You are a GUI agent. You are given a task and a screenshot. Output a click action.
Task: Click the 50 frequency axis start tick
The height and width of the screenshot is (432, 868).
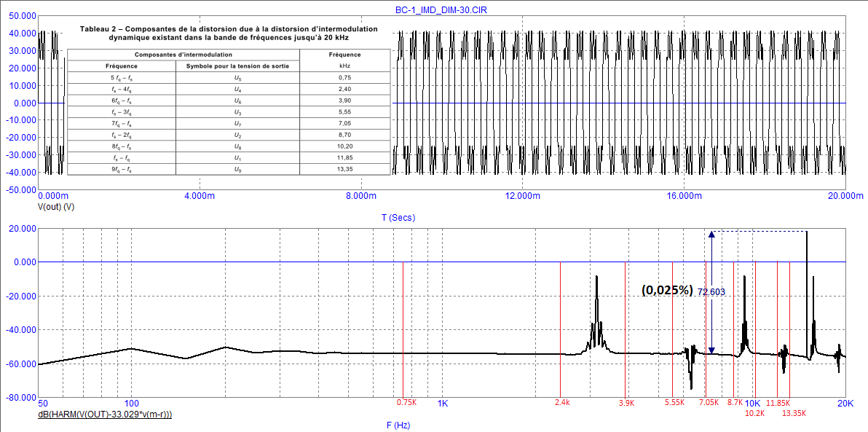(42, 404)
